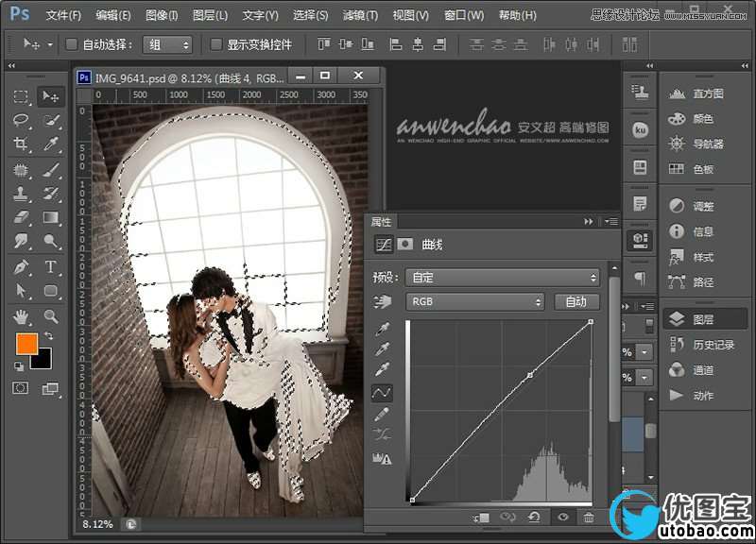Open the 图像(I) menu

pyautogui.click(x=162, y=15)
